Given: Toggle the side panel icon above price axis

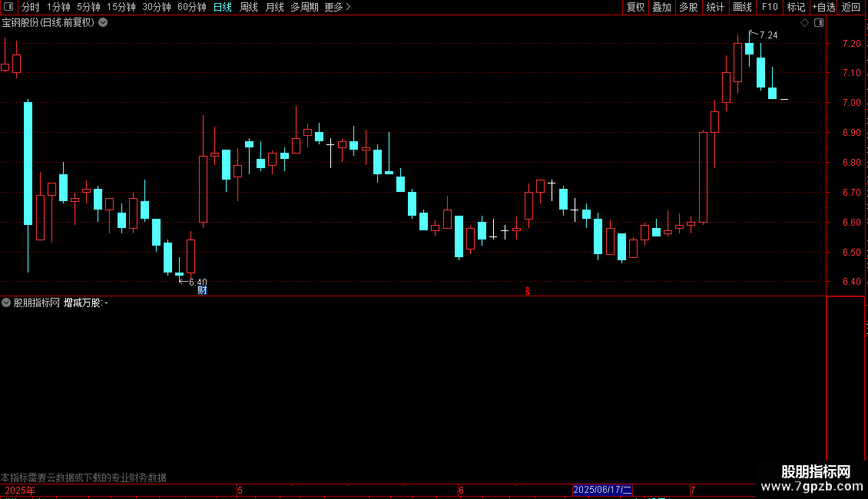Looking at the screenshot, I should [819, 23].
